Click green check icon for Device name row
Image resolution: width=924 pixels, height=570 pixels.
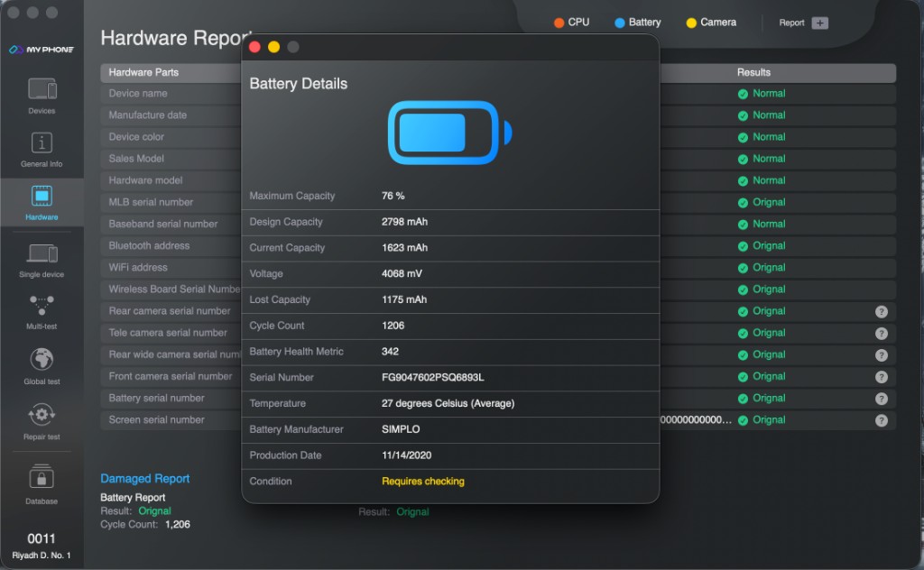click(x=743, y=94)
